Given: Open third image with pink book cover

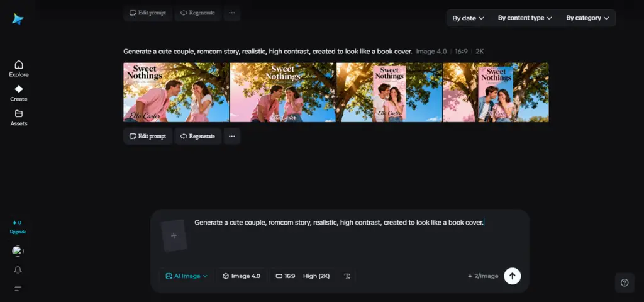Looking at the screenshot, I should click(x=389, y=92).
